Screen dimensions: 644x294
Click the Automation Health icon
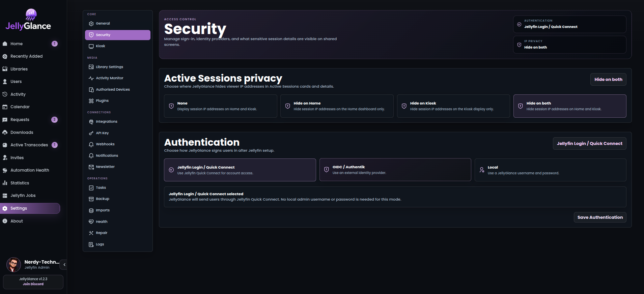[5, 170]
